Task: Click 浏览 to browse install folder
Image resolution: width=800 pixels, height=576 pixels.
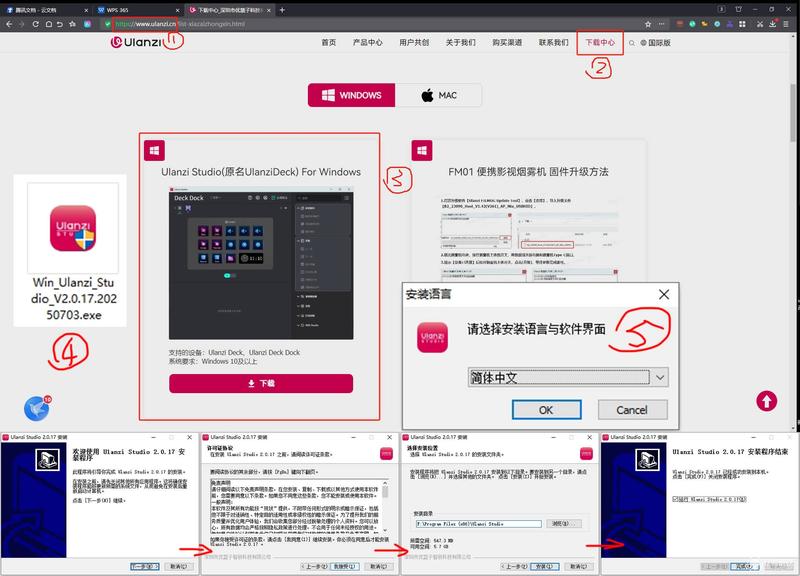Action: pos(563,524)
